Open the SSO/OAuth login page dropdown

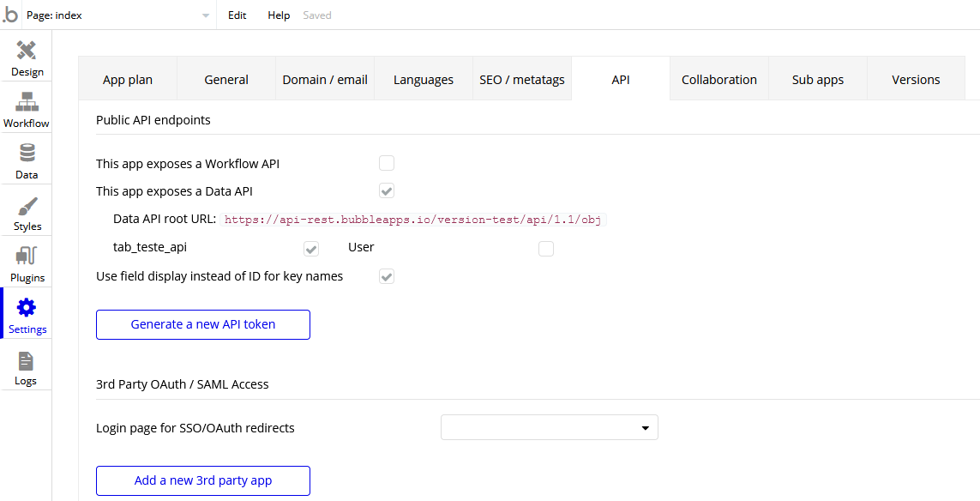549,427
